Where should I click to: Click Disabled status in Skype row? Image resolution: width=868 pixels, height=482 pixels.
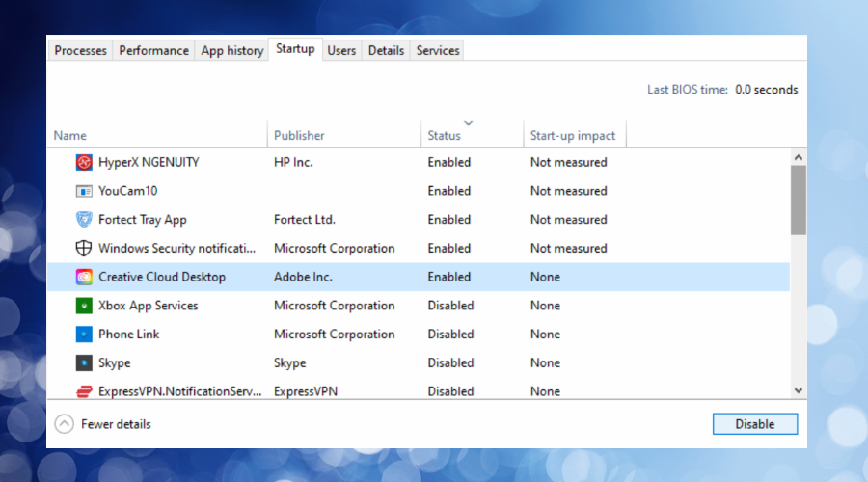[x=450, y=363]
